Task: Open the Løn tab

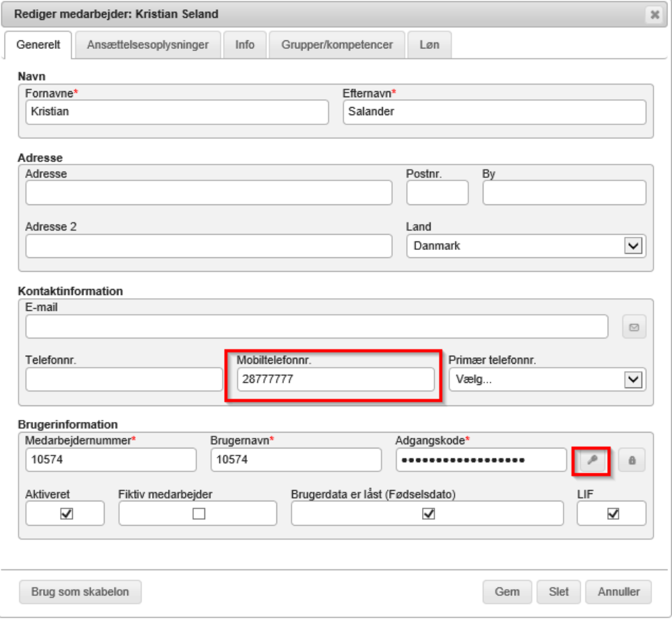Action: pyautogui.click(x=429, y=45)
